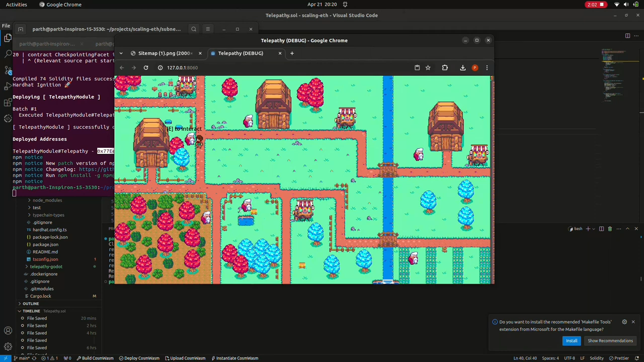Reload the Telepathy page in Chrome
The image size is (644, 362).
(146, 67)
